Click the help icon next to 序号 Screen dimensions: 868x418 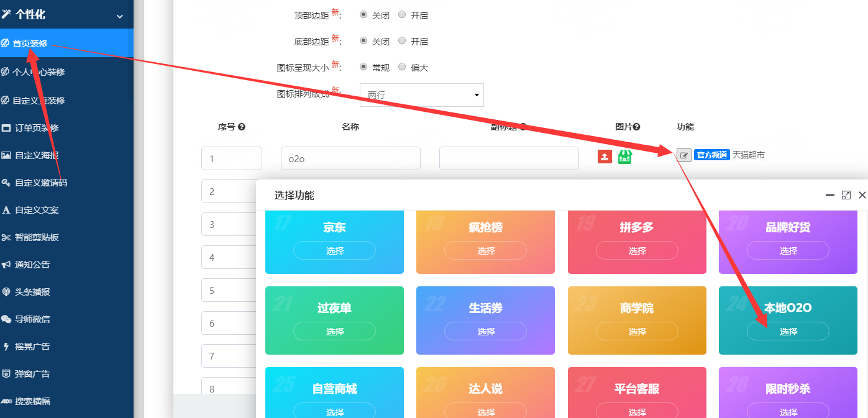pyautogui.click(x=242, y=127)
